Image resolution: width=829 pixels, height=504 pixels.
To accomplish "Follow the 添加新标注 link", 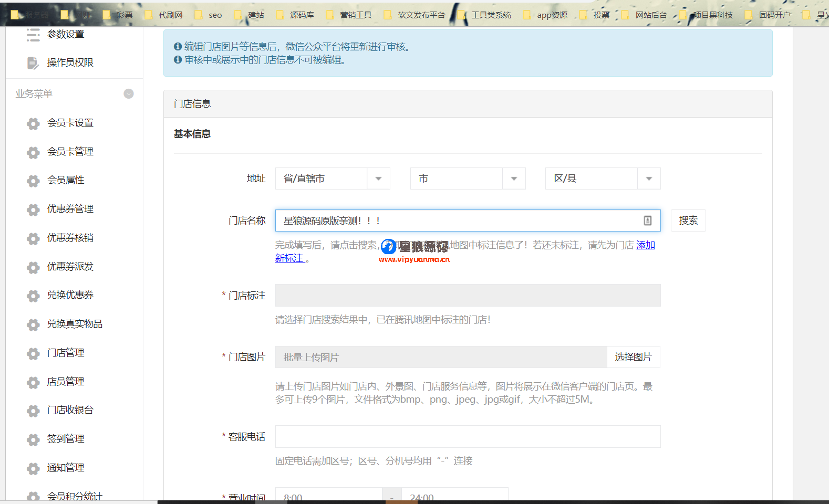I will (645, 245).
